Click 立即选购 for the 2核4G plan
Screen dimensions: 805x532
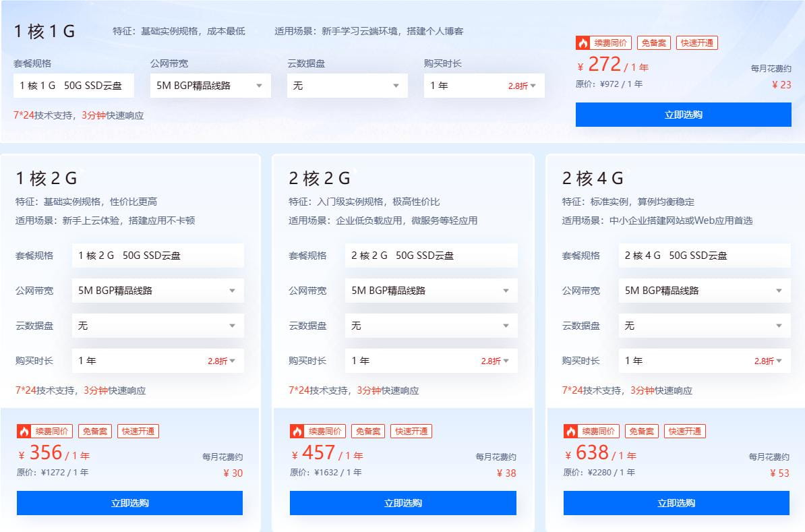click(677, 502)
